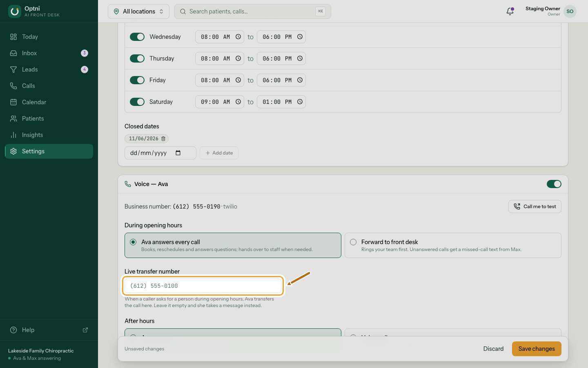Open Wednesday opening time clock picker
This screenshot has height=368, width=588.
coord(238,37)
